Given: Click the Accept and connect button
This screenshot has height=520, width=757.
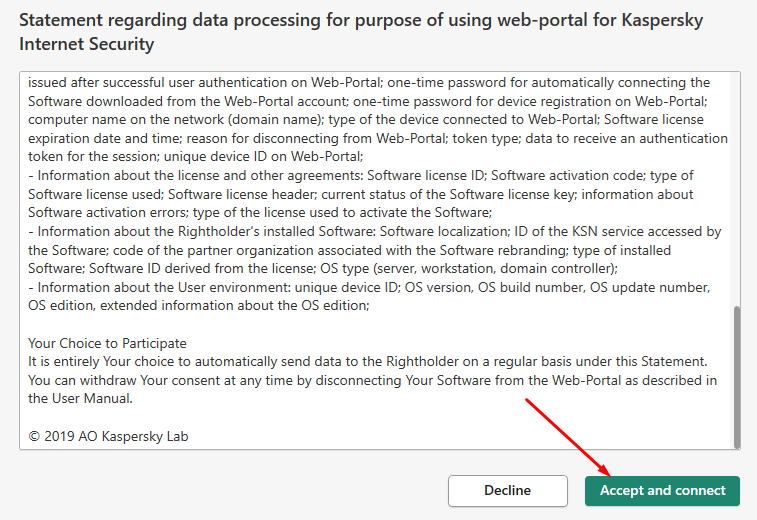Looking at the screenshot, I should tap(662, 491).
